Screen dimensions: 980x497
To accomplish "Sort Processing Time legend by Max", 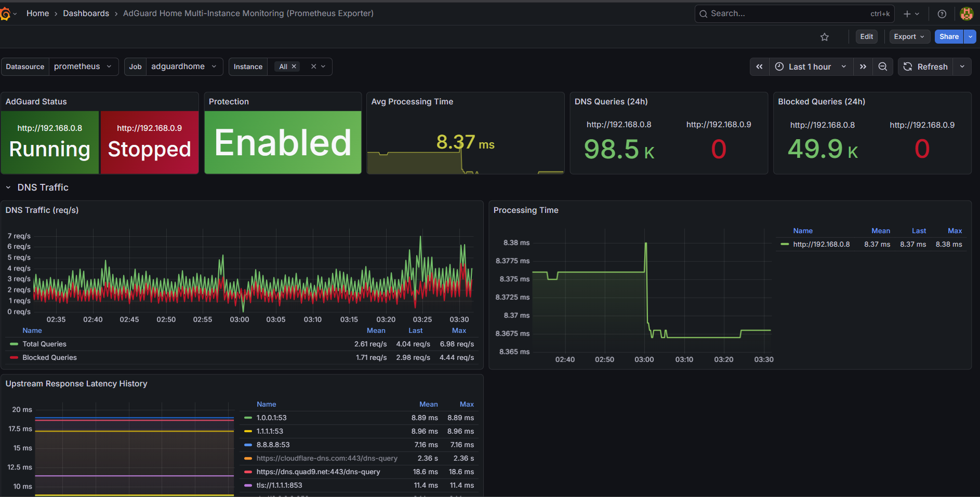I will [955, 231].
